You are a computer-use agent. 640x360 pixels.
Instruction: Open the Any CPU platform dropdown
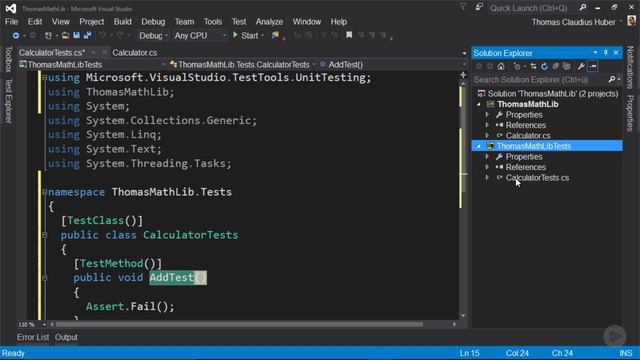point(200,36)
